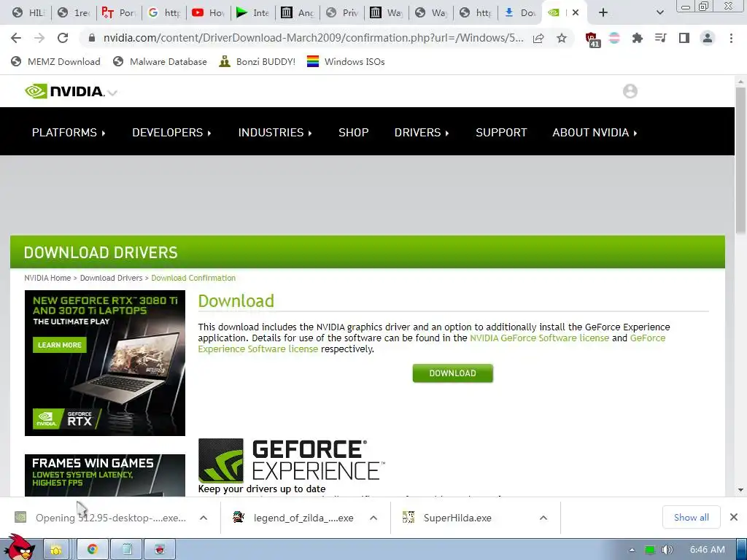Open the SUPPORT menu item
Screen dimensions: 747x560
501,133
